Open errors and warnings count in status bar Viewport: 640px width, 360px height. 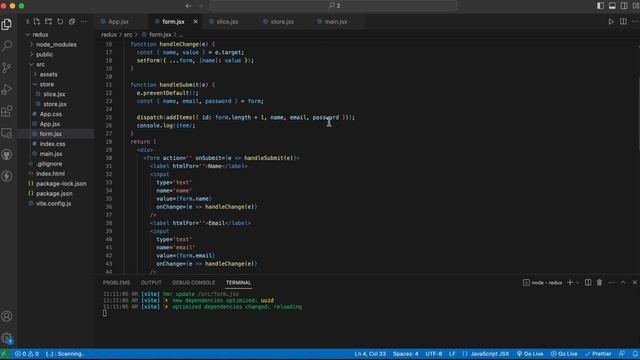click(x=27, y=354)
